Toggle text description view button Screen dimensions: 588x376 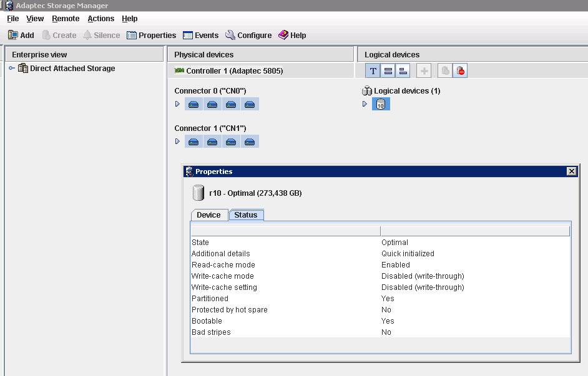click(x=373, y=71)
